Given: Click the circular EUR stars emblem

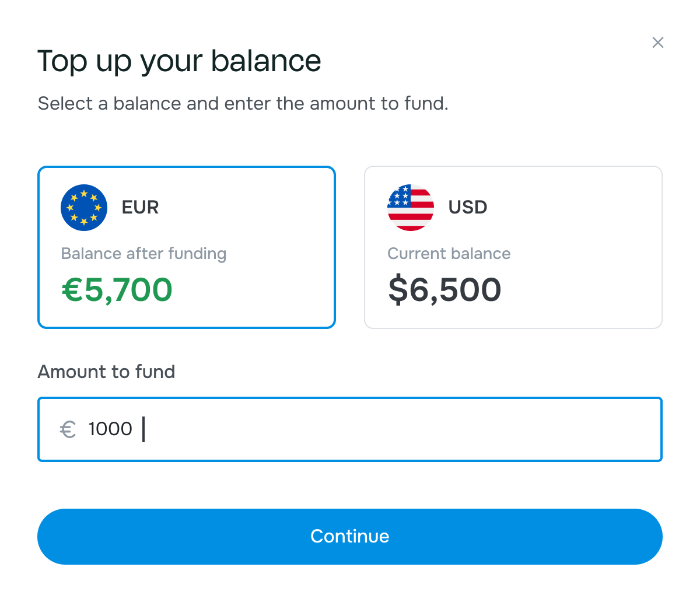Looking at the screenshot, I should pyautogui.click(x=83, y=207).
